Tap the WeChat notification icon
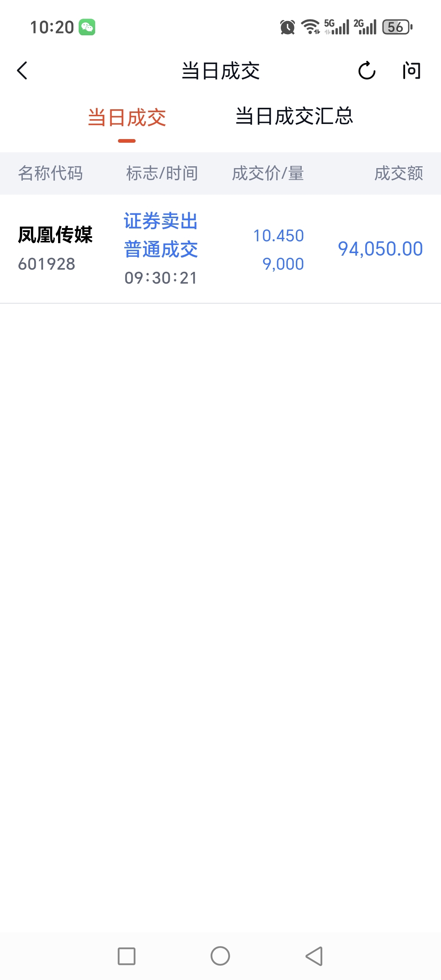The height and width of the screenshot is (980, 441). (87, 27)
